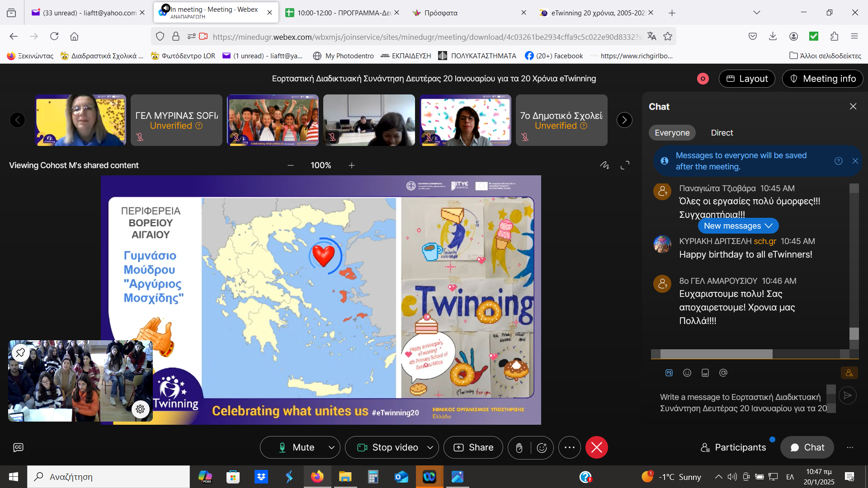Open the Layout panel
This screenshot has width=868, height=488.
[x=747, y=78]
